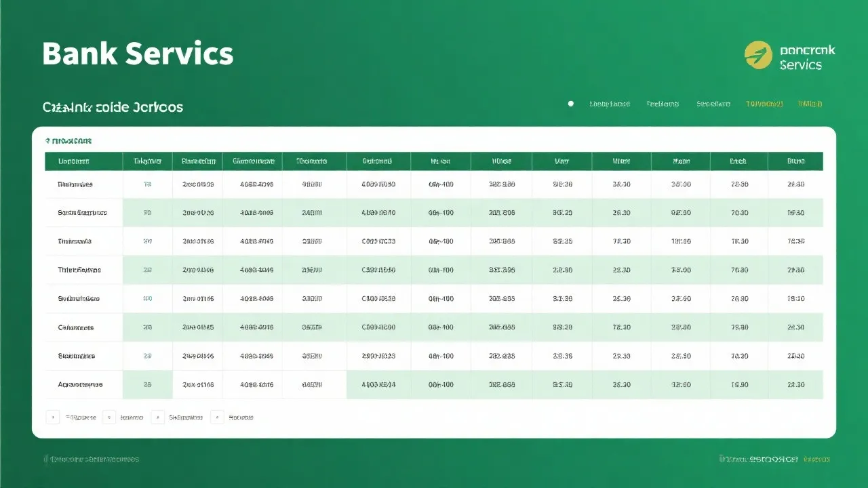Tick the first checkbox below the table
This screenshot has height=488, width=868.
(x=52, y=418)
